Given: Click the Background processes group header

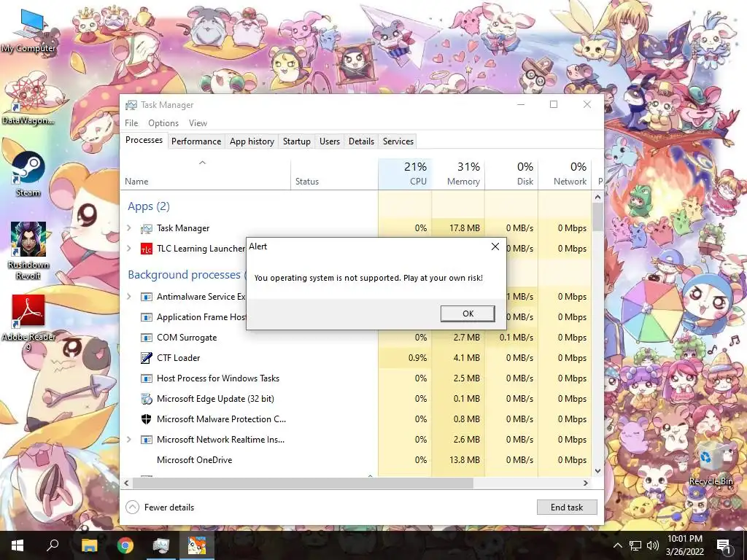Looking at the screenshot, I should [x=186, y=275].
